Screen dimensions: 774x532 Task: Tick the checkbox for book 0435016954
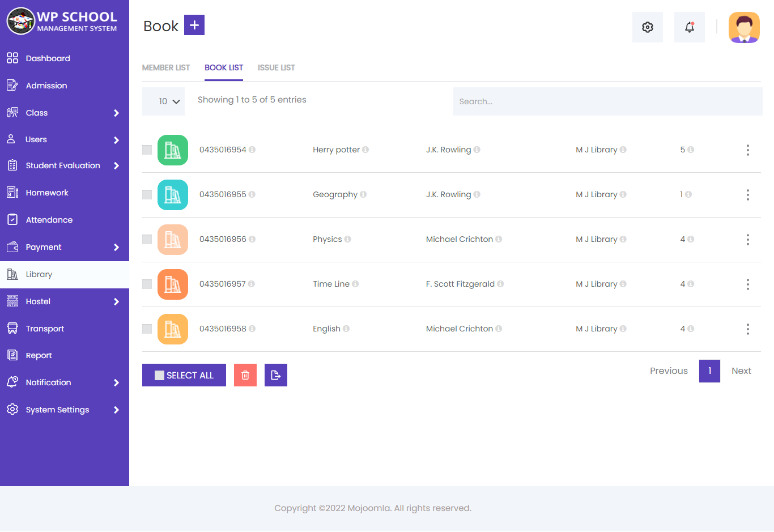(147, 150)
